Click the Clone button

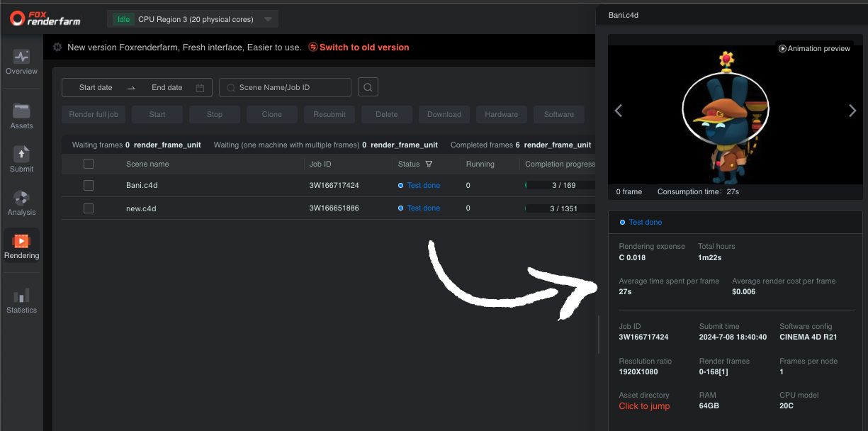(272, 114)
